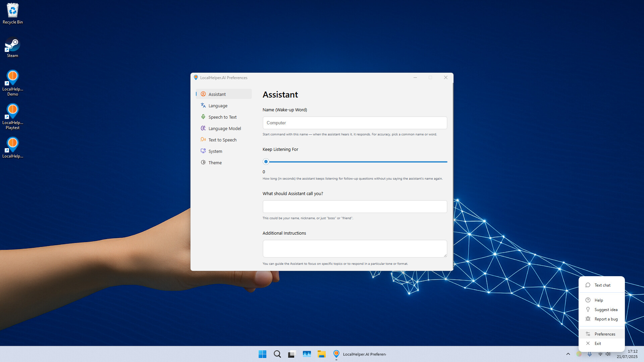Viewport: 644px width, 362px height.
Task: Click the Text to Speech waveform icon
Action: coord(203,139)
